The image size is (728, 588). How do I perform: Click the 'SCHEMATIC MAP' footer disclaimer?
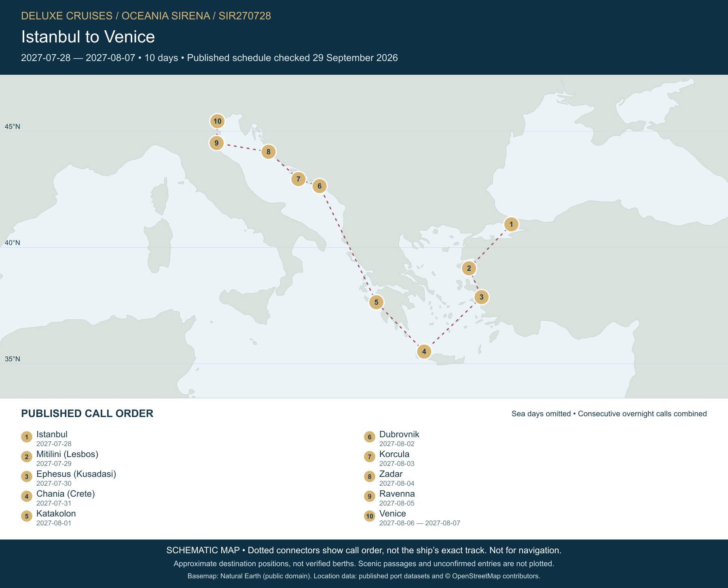coord(364,550)
